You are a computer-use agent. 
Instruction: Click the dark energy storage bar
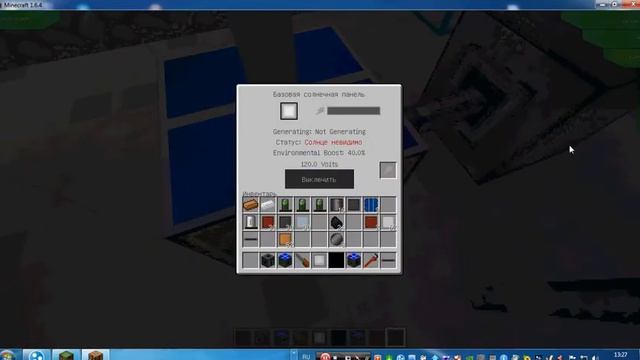coord(353,111)
